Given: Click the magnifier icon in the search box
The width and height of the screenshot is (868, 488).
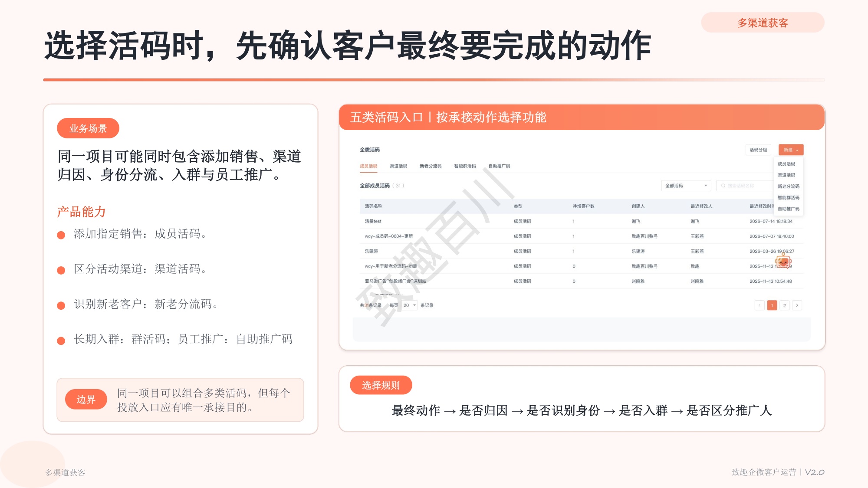Looking at the screenshot, I should (723, 186).
